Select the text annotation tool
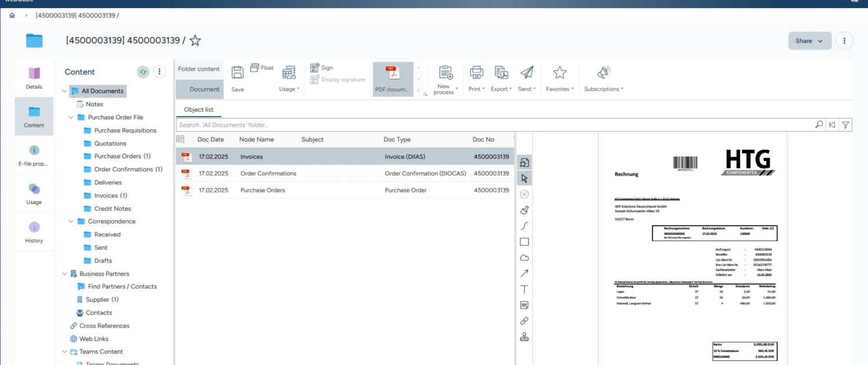Viewport: 868px width, 365px height. (x=524, y=289)
